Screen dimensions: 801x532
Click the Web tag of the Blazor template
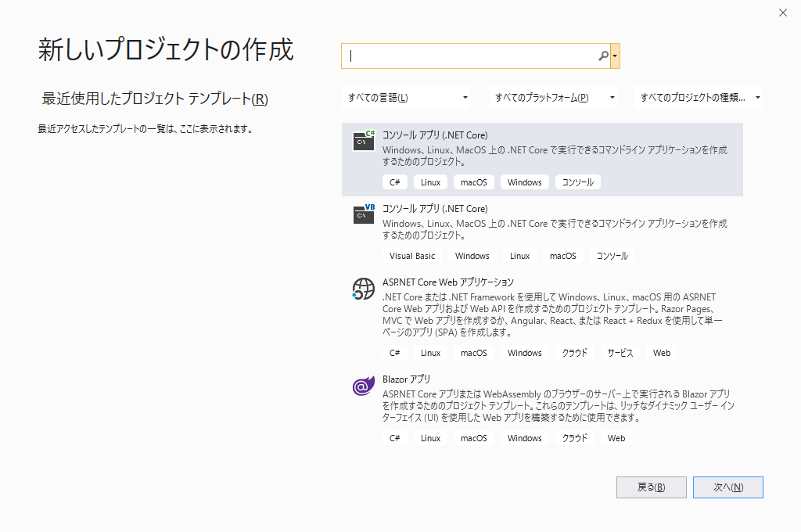pyautogui.click(x=616, y=438)
